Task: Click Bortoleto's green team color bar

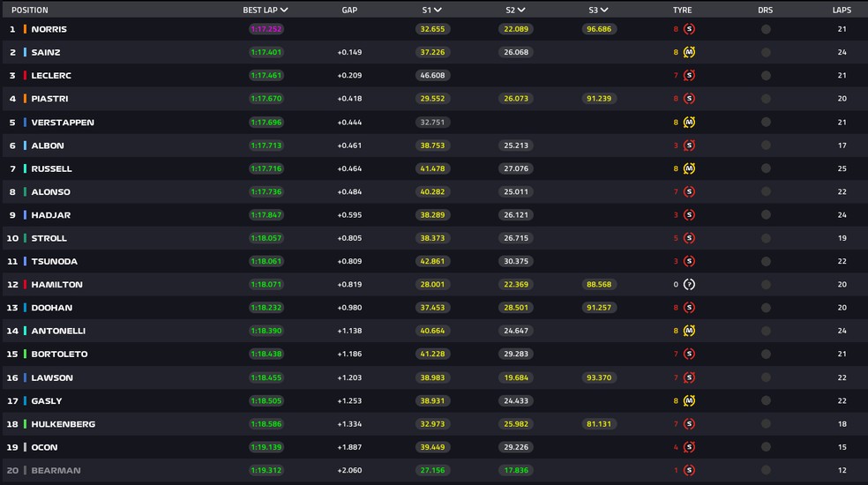Action: [25, 354]
